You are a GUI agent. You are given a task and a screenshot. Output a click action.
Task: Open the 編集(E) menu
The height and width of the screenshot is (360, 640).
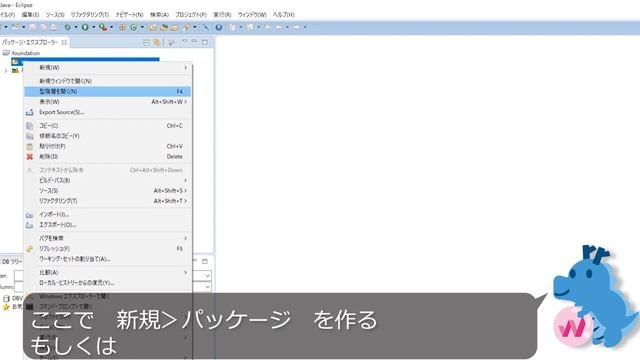30,15
